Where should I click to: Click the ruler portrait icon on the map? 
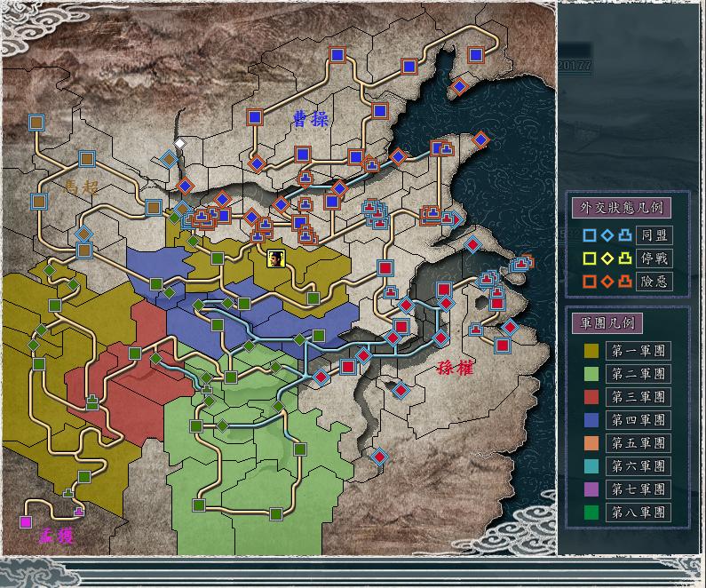275,258
